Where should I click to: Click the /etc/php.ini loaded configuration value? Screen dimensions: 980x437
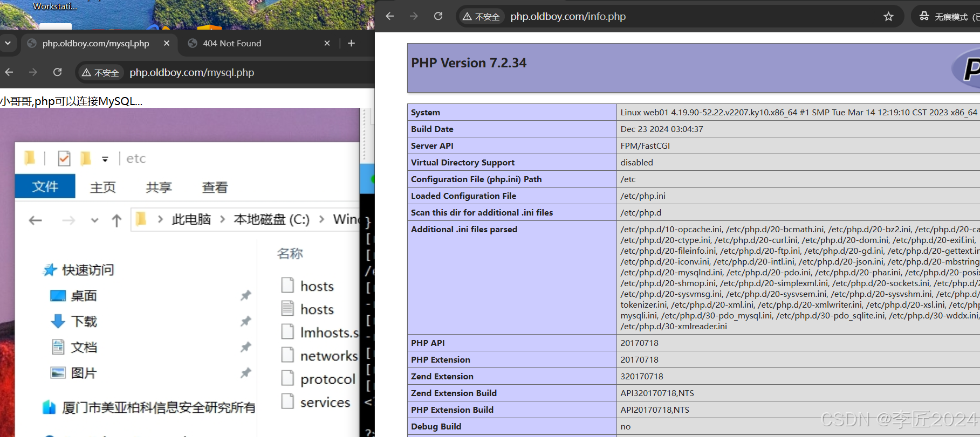(643, 196)
